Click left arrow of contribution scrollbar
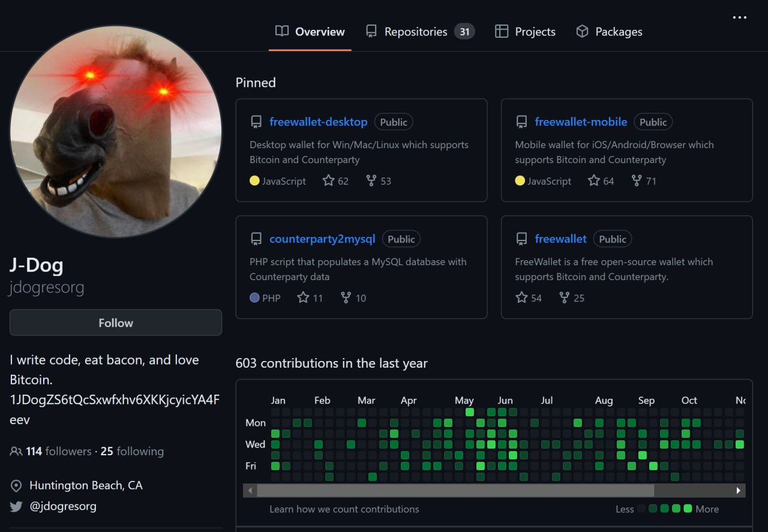 coord(250,491)
